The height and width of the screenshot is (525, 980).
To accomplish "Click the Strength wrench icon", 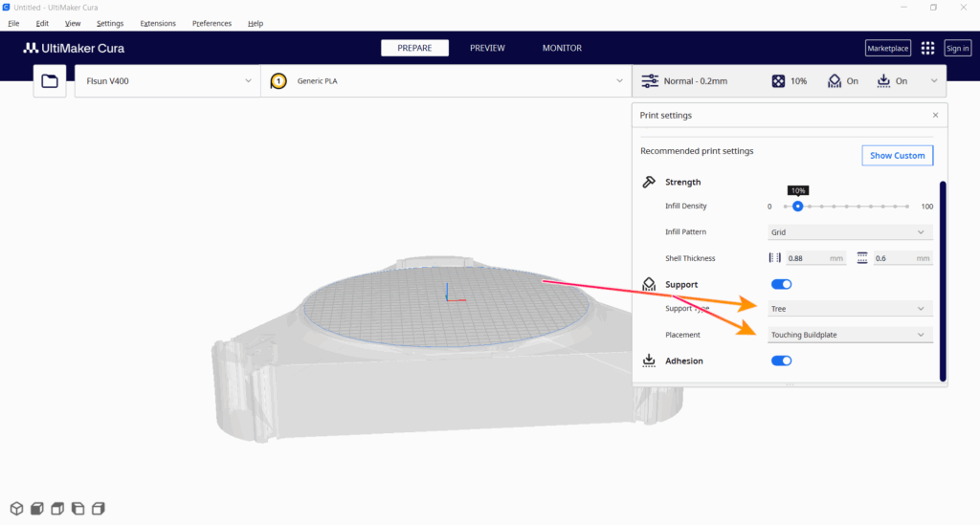I will tap(649, 182).
